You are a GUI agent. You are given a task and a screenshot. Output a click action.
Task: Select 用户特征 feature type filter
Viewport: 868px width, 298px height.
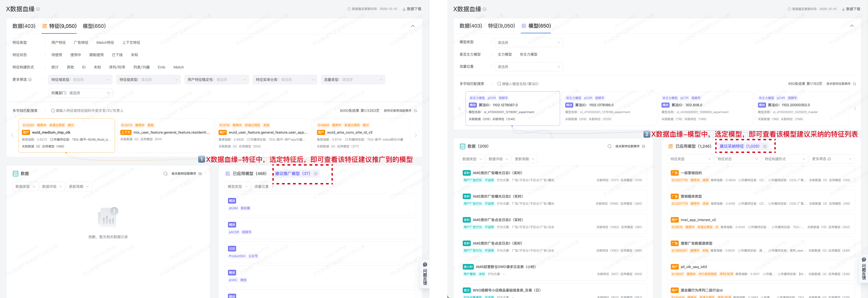point(59,43)
